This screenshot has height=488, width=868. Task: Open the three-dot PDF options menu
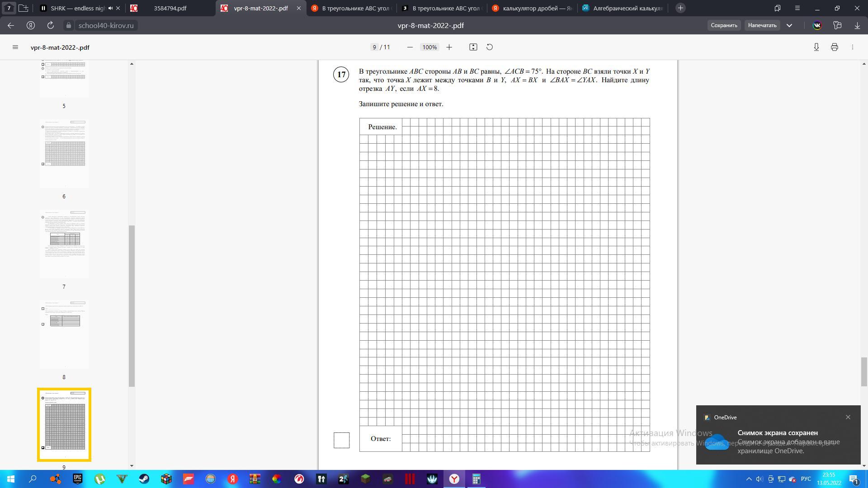[x=853, y=47]
